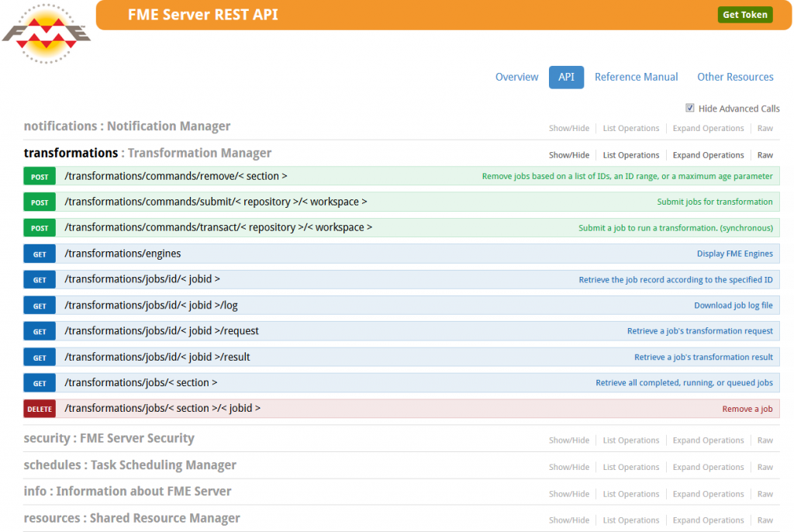The image size is (794, 532).
Task: Click List Operations for transformations
Action: (x=631, y=155)
